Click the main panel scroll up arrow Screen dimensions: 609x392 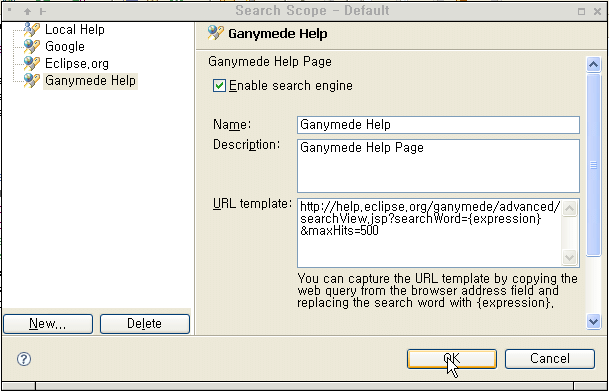(593, 64)
